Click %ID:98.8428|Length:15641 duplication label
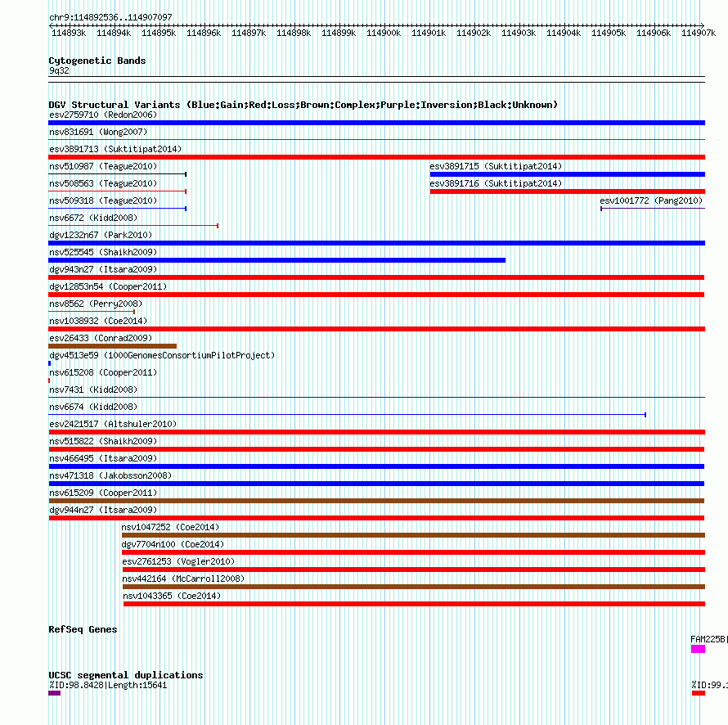Screen dimensions: 728x725 coord(108,685)
